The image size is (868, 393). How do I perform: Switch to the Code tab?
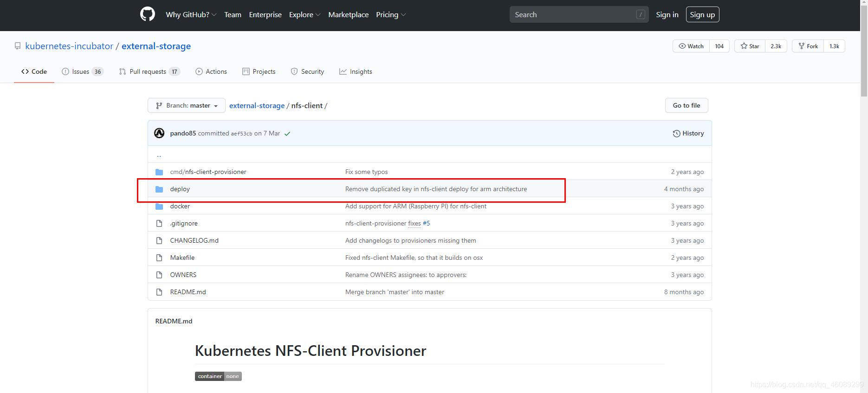34,71
